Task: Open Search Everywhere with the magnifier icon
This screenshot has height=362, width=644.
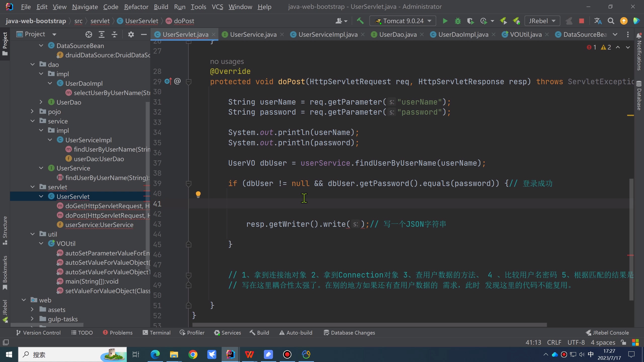Action: tap(611, 21)
